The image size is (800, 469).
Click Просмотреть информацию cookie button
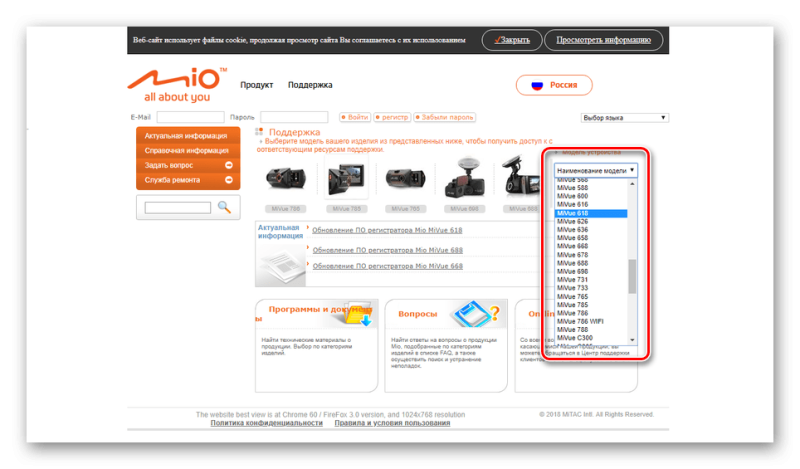click(604, 40)
